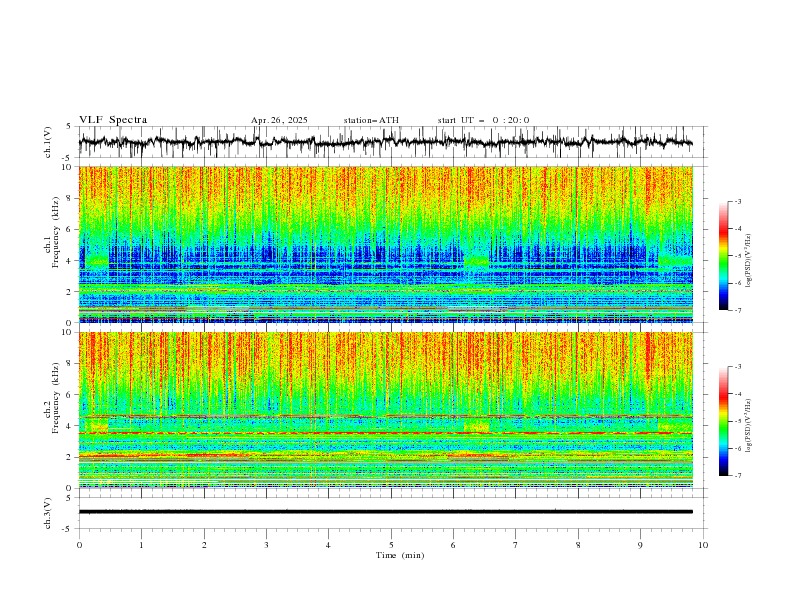Click the time axis tick label "3"
Screen dimensions: 792x612
coord(266,545)
